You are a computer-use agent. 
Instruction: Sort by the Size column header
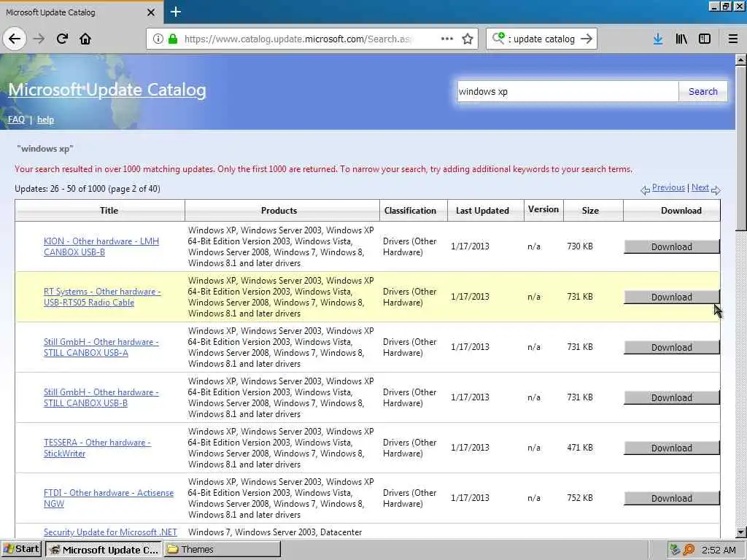coord(589,211)
